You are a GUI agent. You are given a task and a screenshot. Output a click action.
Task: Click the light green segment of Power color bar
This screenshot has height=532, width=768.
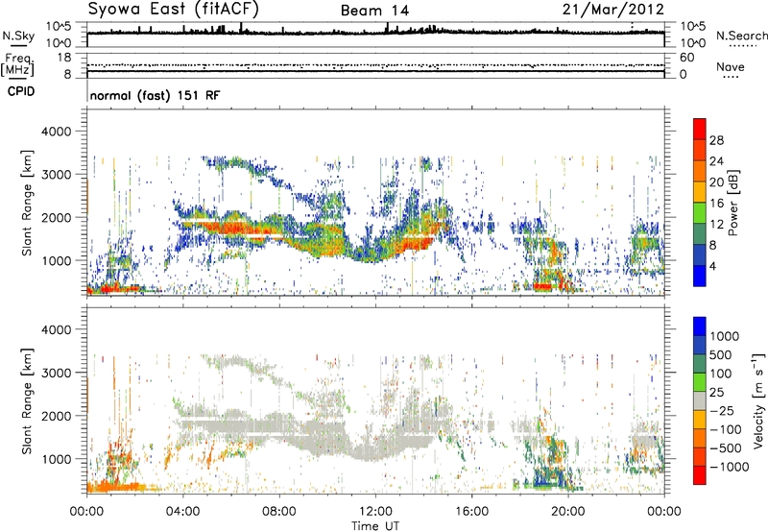pyautogui.click(x=700, y=212)
